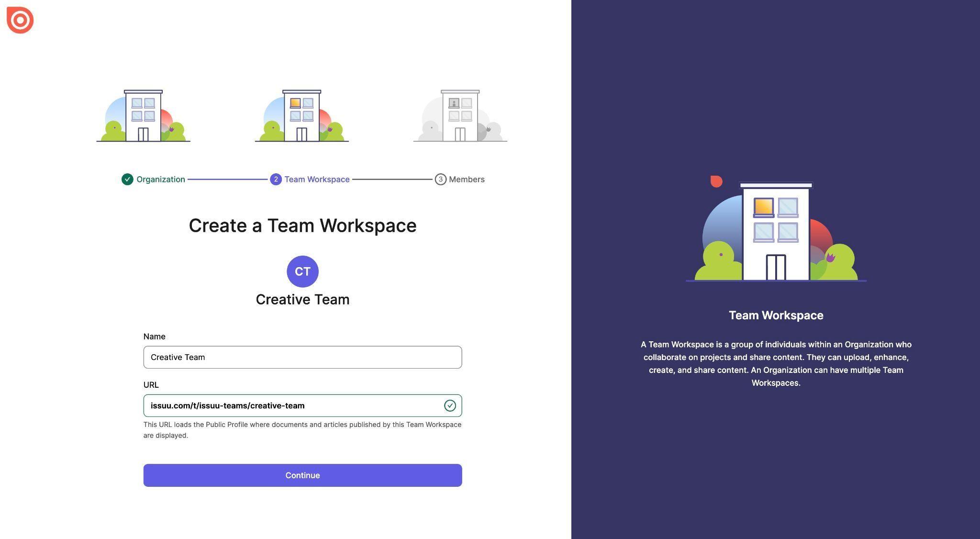980x539 pixels.
Task: Click the green Organization checkmark icon
Action: point(127,180)
